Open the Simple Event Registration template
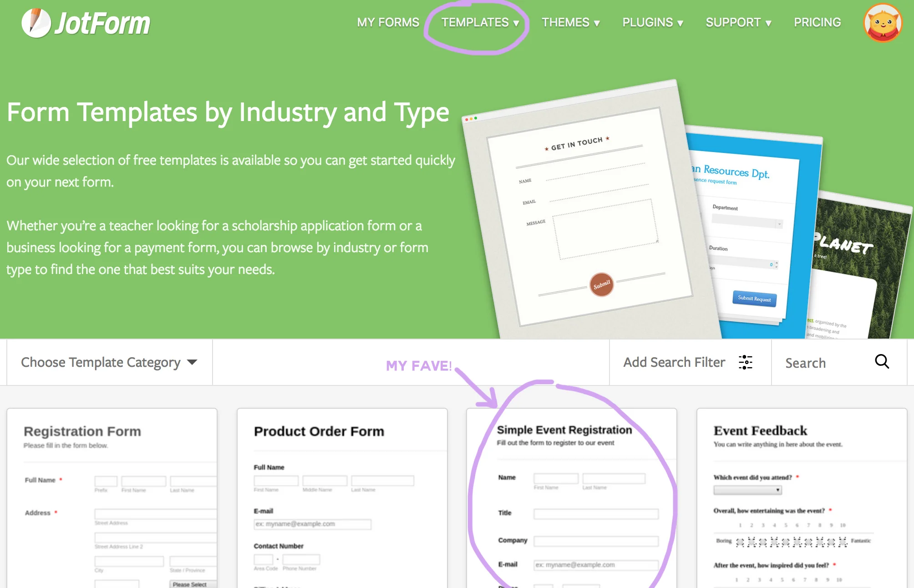Screen dimensions: 914x588 point(572,498)
